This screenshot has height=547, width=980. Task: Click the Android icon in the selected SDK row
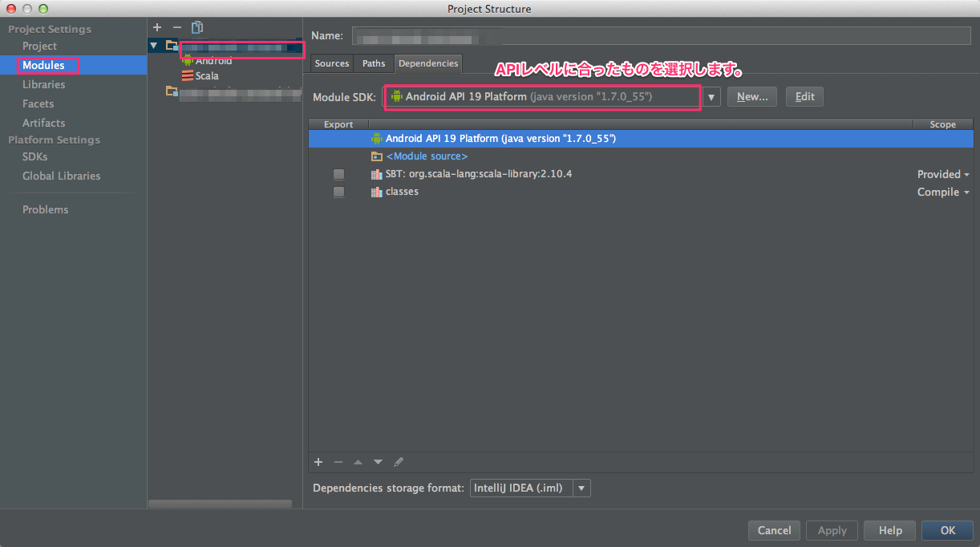click(376, 139)
